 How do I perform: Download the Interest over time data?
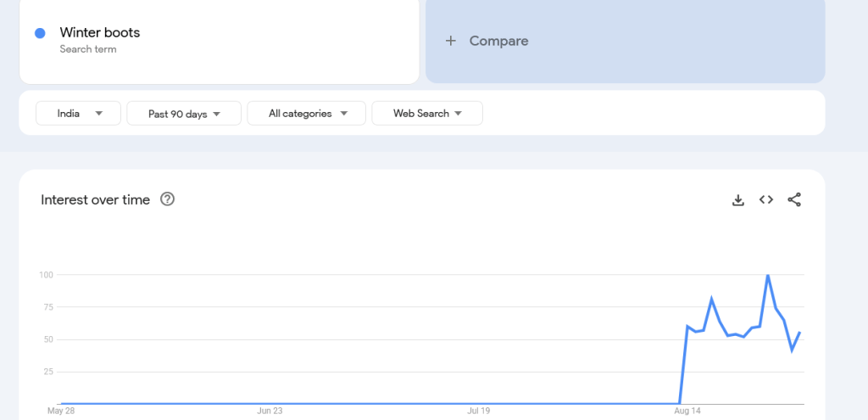(738, 200)
